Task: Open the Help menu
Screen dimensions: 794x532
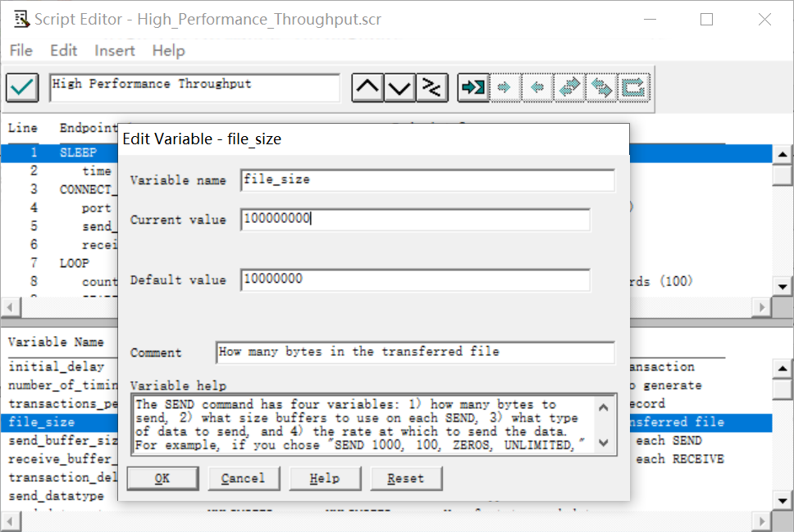Action: [169, 51]
